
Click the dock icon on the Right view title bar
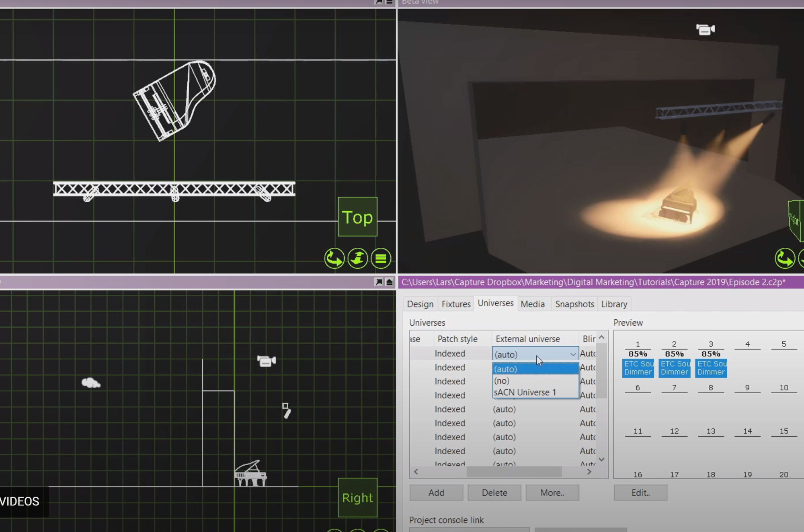pos(390,283)
